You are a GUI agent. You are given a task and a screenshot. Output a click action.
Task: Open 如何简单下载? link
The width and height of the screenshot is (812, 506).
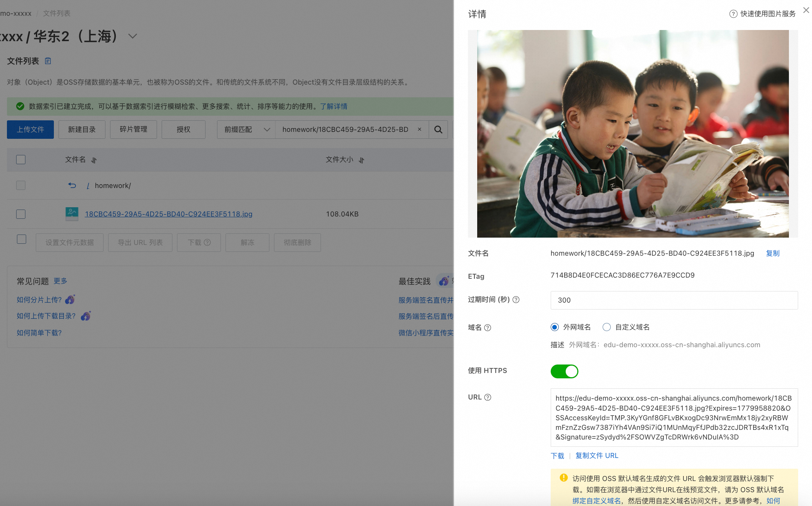pyautogui.click(x=39, y=333)
